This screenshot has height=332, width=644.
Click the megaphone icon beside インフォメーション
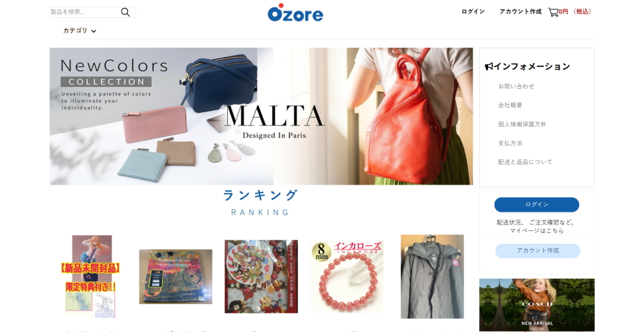click(x=489, y=66)
